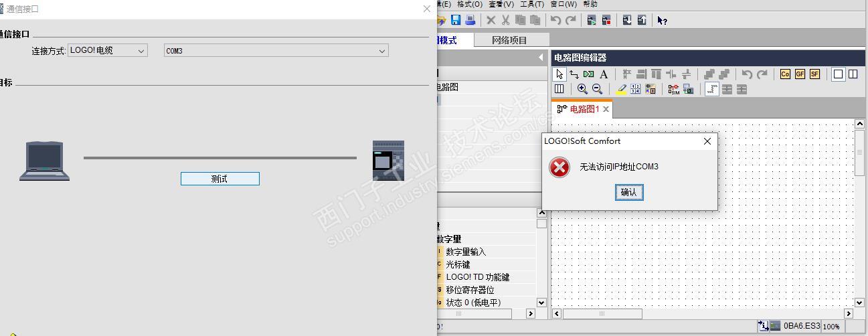Click the print icon in main toolbar

pyautogui.click(x=470, y=20)
